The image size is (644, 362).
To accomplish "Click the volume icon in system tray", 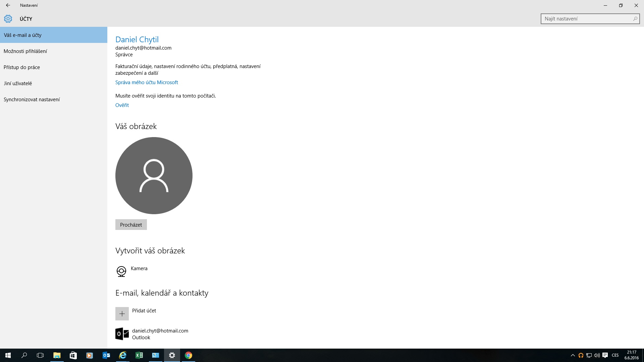I will 597,355.
